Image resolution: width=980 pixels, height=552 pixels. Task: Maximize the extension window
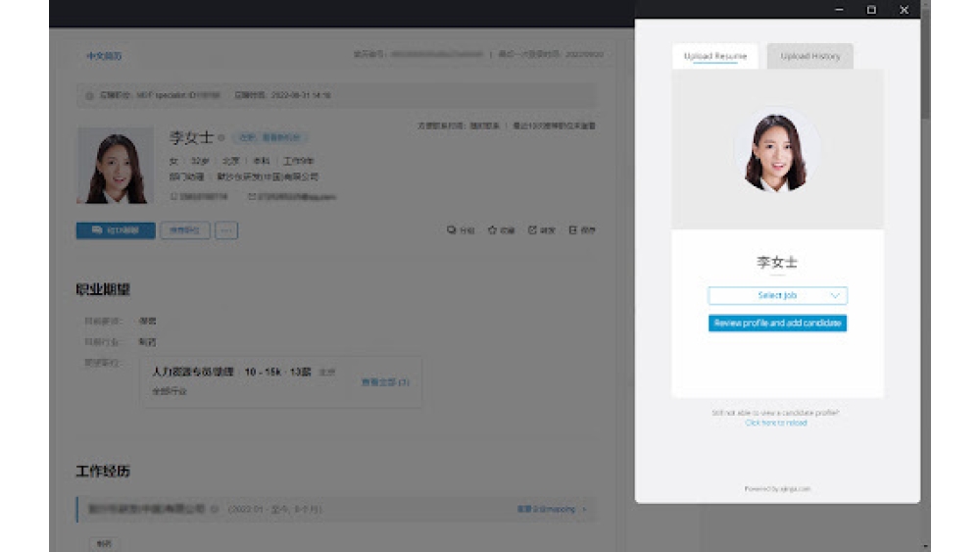(871, 10)
